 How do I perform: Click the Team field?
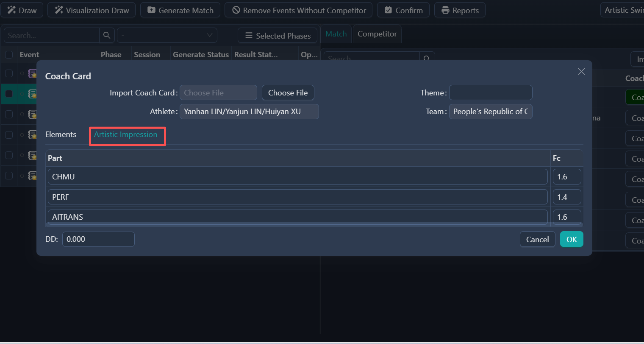[491, 112]
